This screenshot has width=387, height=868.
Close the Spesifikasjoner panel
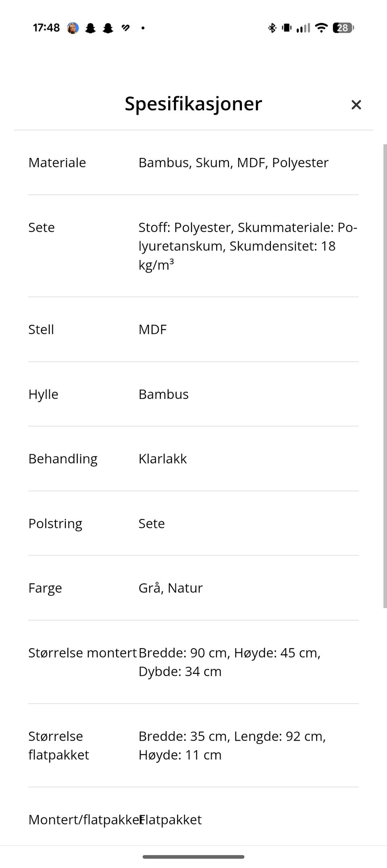[x=356, y=105]
